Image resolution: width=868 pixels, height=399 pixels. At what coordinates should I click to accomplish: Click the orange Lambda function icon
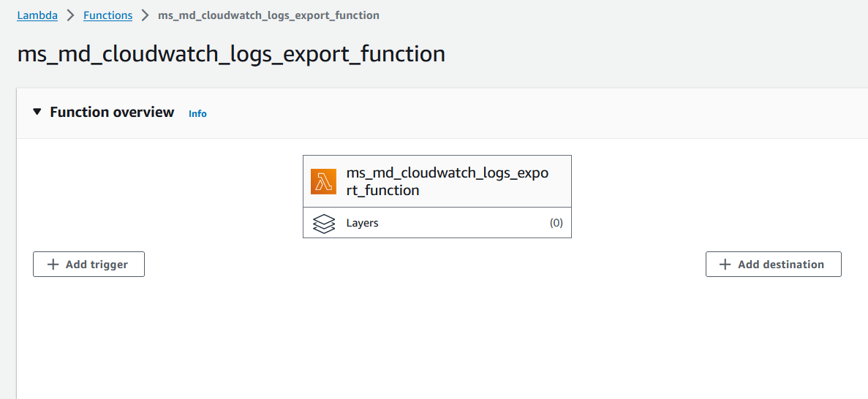pos(323,181)
